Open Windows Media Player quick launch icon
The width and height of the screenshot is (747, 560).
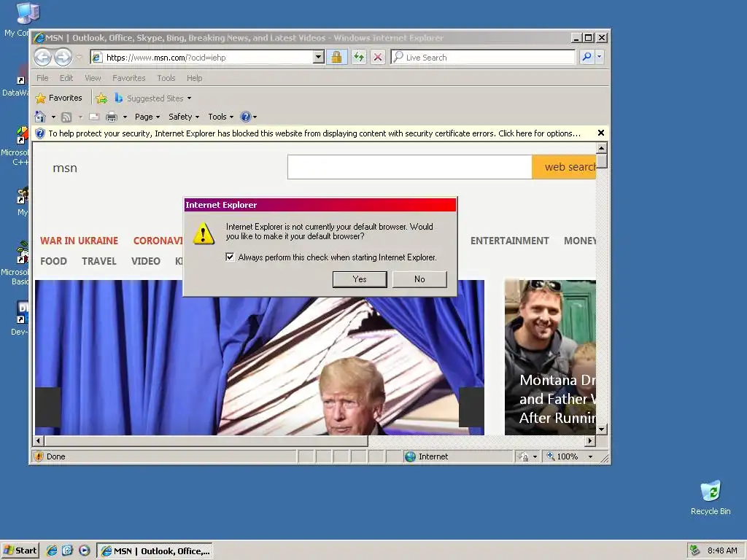click(x=85, y=551)
